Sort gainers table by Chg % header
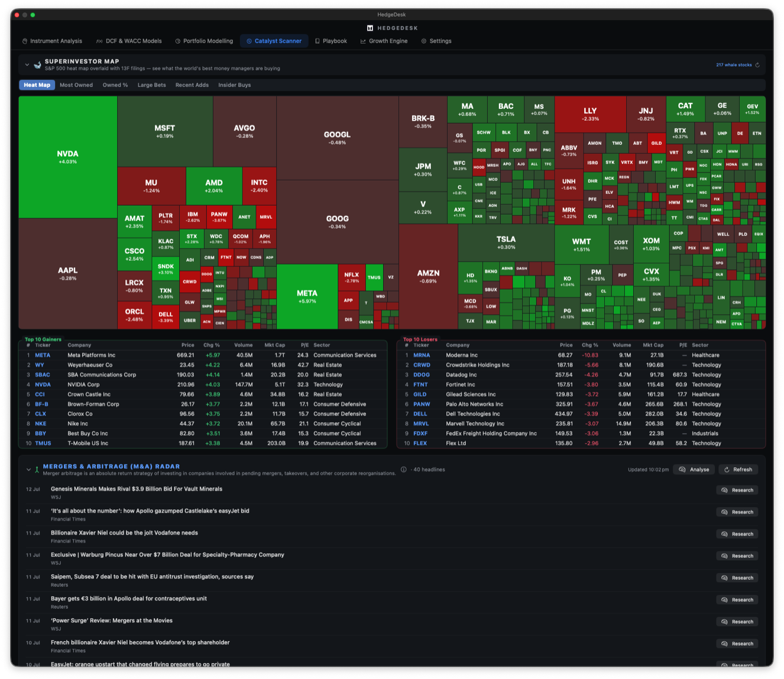The image size is (784, 679). coord(211,345)
